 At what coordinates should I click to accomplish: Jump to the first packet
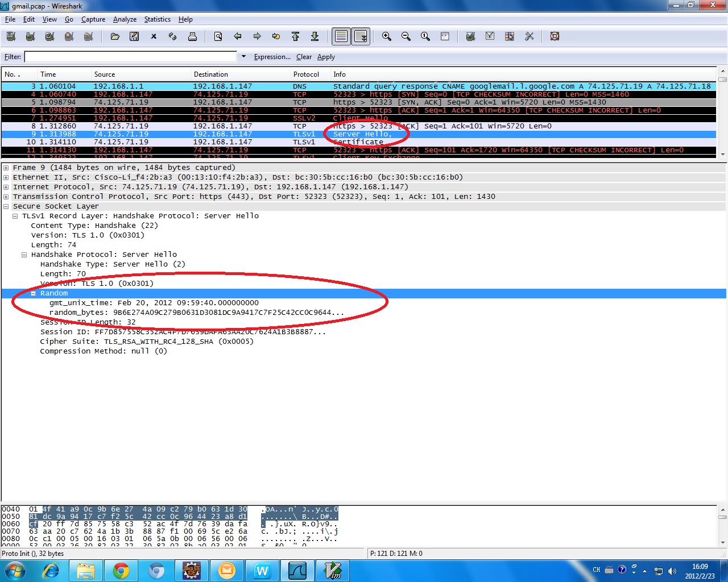[x=295, y=36]
